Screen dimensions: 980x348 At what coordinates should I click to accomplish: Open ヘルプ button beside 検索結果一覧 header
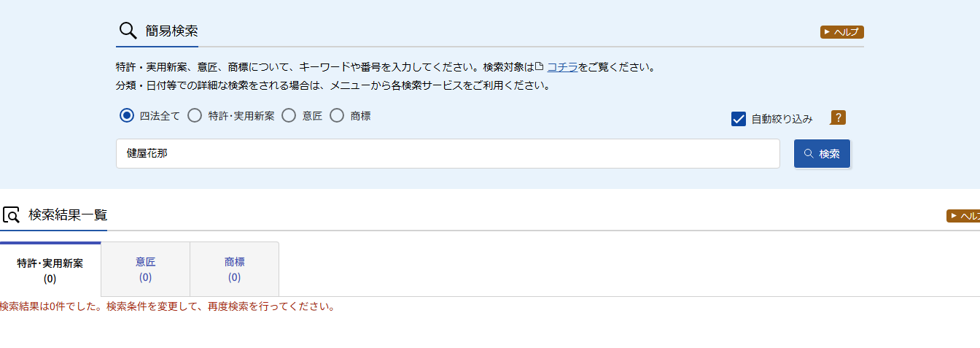pos(963,216)
